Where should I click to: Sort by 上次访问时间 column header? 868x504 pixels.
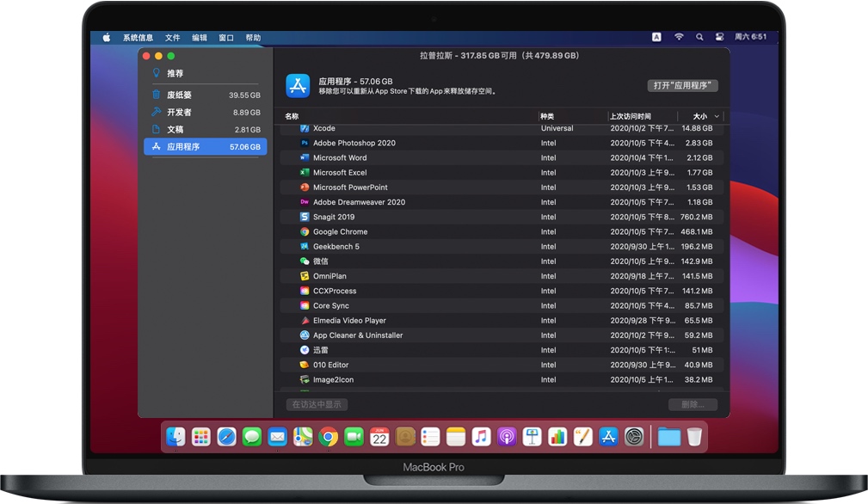coord(631,116)
